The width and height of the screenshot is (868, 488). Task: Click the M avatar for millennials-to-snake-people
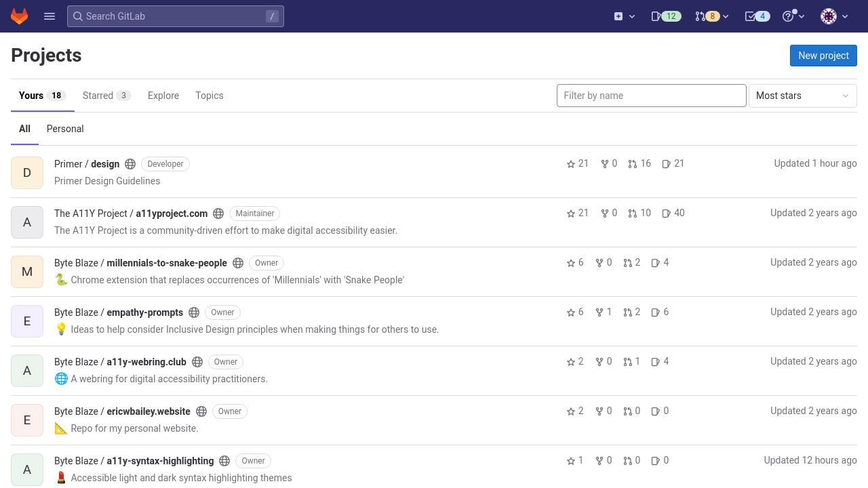point(27,272)
